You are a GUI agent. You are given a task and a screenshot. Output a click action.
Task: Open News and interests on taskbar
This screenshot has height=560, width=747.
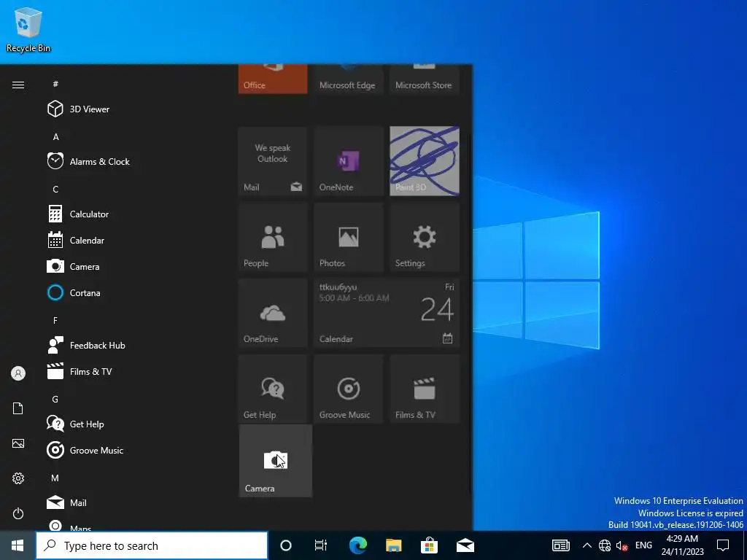[561, 545]
